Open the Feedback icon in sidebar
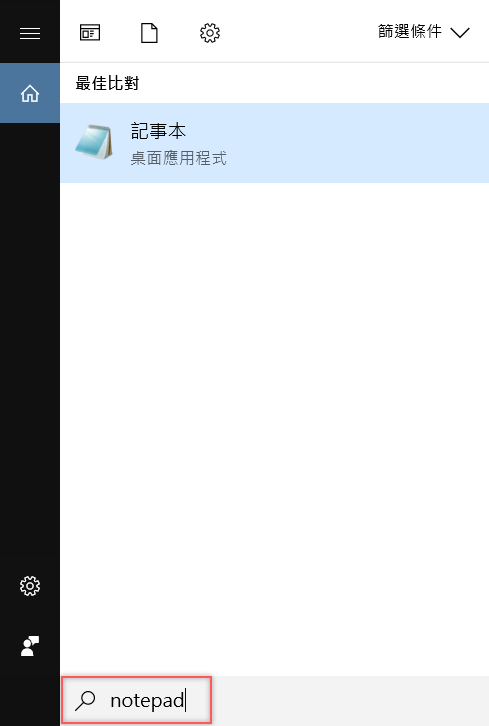The width and height of the screenshot is (489, 726). [30, 646]
